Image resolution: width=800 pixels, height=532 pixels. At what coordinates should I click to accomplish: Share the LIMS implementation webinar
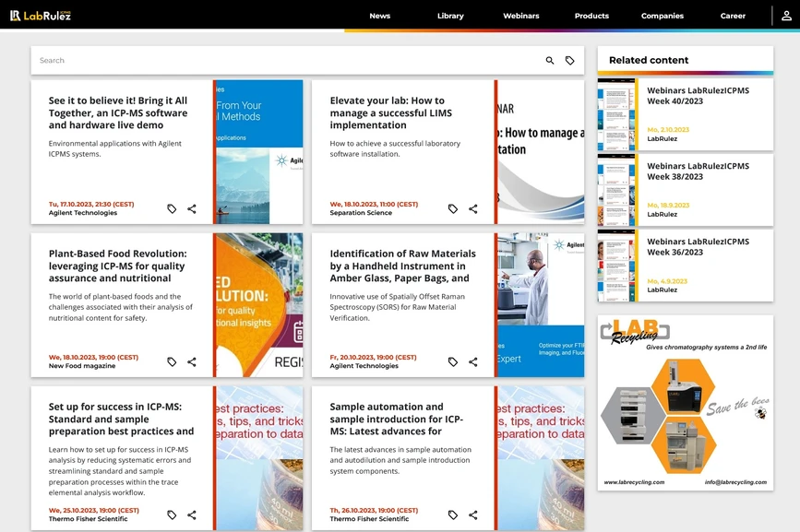[x=473, y=209]
